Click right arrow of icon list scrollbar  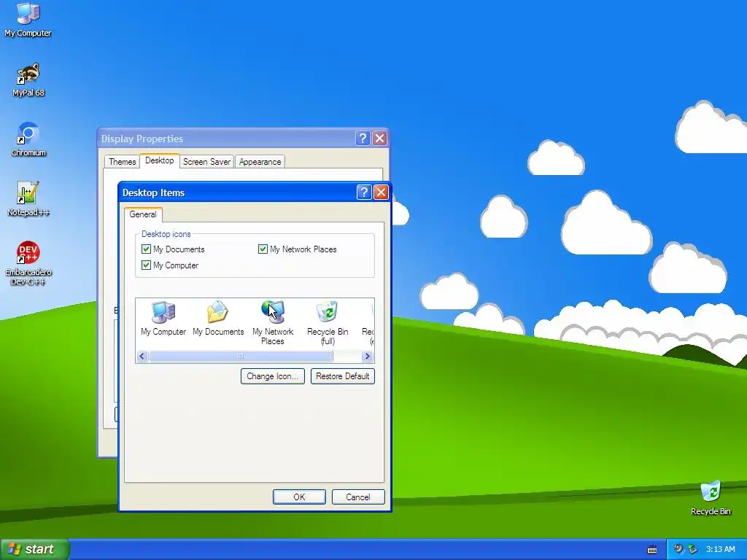(367, 356)
